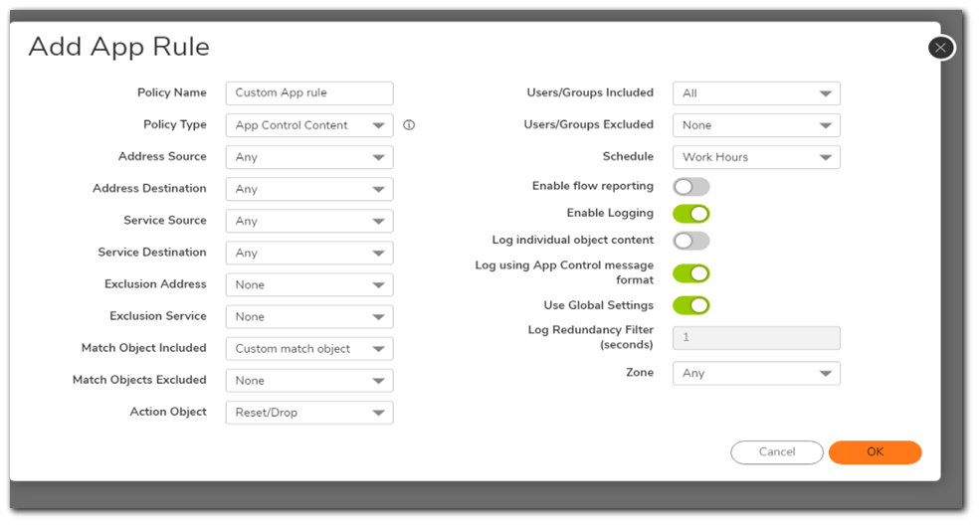The image size is (980, 526).
Task: Turn on Log individual object content
Action: [x=691, y=241]
